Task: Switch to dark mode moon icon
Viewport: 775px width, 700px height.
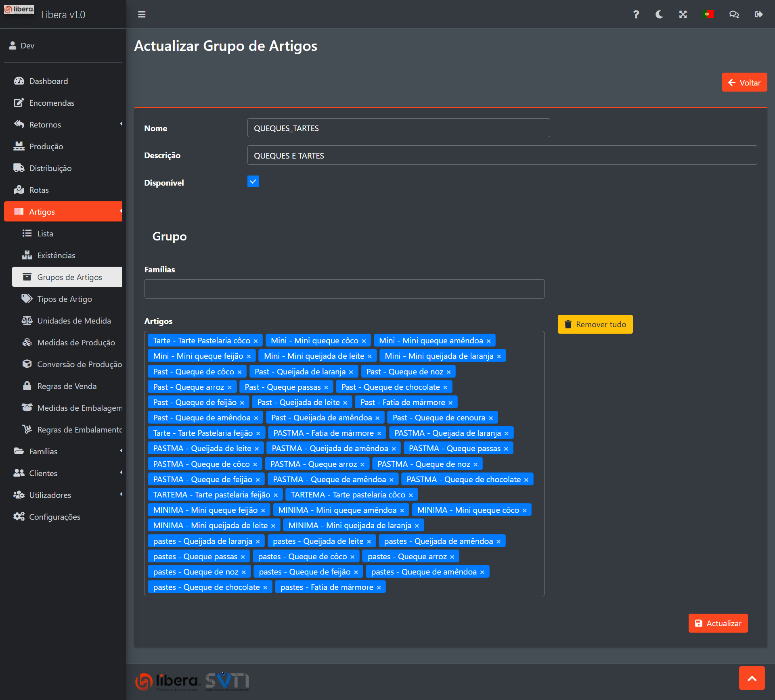Action: pyautogui.click(x=659, y=15)
